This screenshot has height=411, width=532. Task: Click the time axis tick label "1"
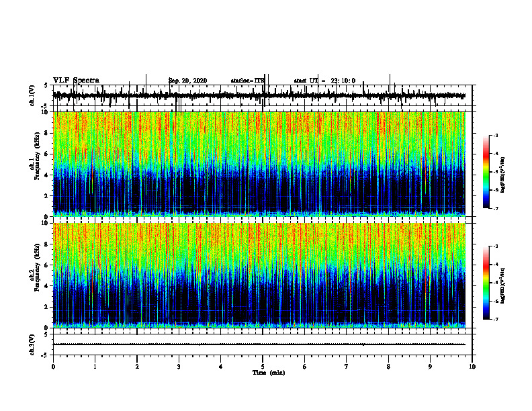coord(95,367)
